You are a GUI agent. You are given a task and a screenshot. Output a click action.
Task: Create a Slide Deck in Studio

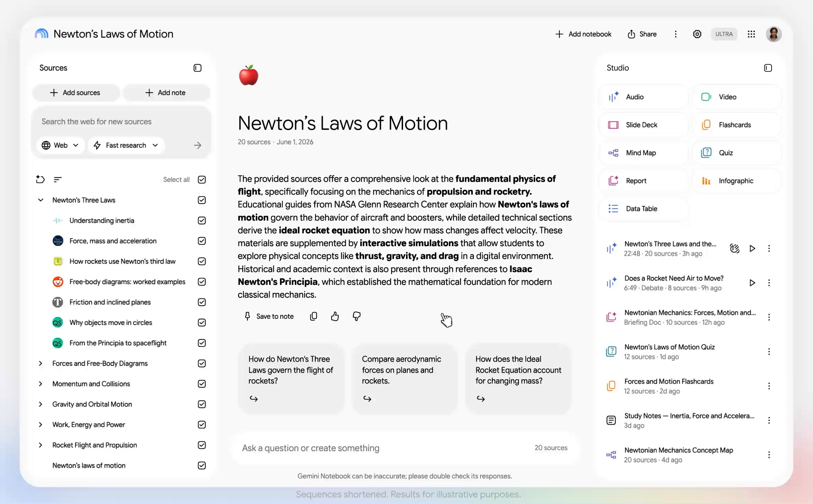(x=644, y=125)
